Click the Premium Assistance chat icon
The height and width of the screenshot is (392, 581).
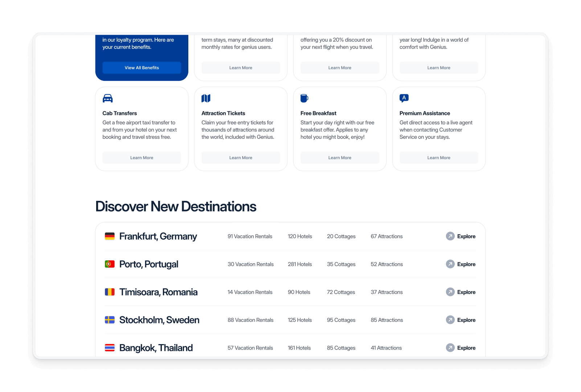click(404, 98)
